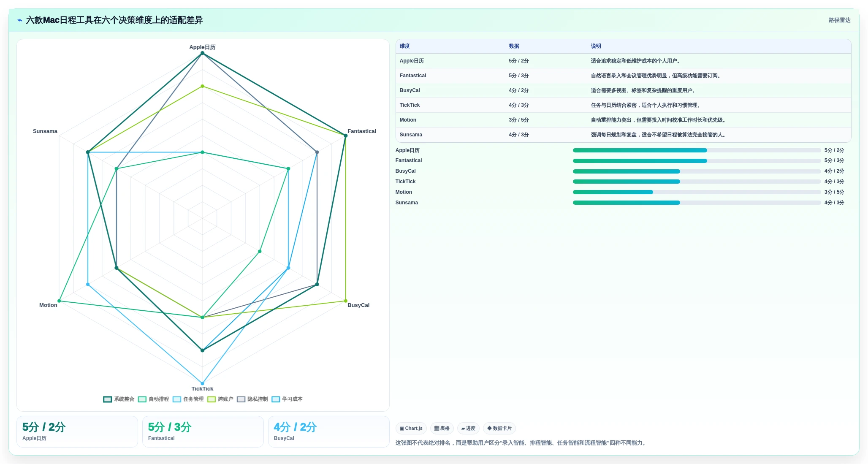Click the chart title about Mac日程工具
The width and height of the screenshot is (868, 464).
tap(114, 20)
